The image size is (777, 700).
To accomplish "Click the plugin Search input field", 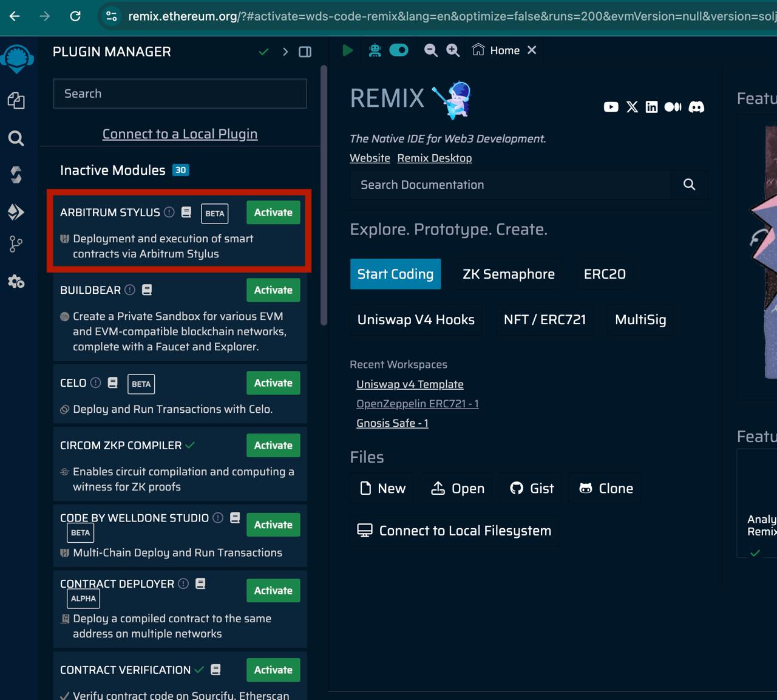I will click(x=180, y=93).
